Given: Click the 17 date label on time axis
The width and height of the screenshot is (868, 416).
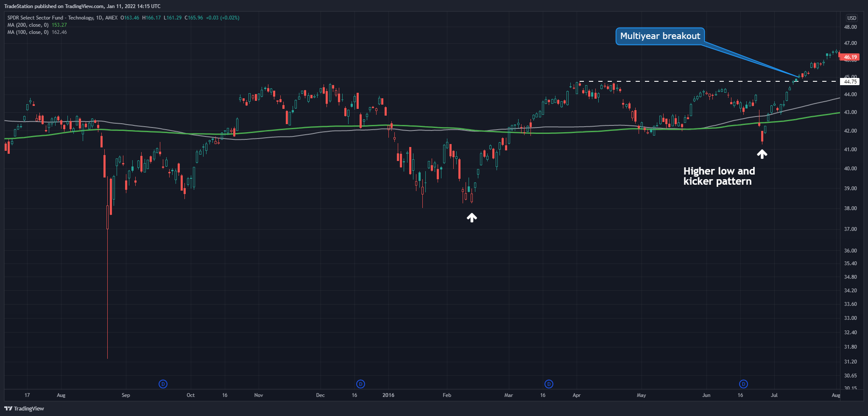Looking at the screenshot, I should click(27, 395).
